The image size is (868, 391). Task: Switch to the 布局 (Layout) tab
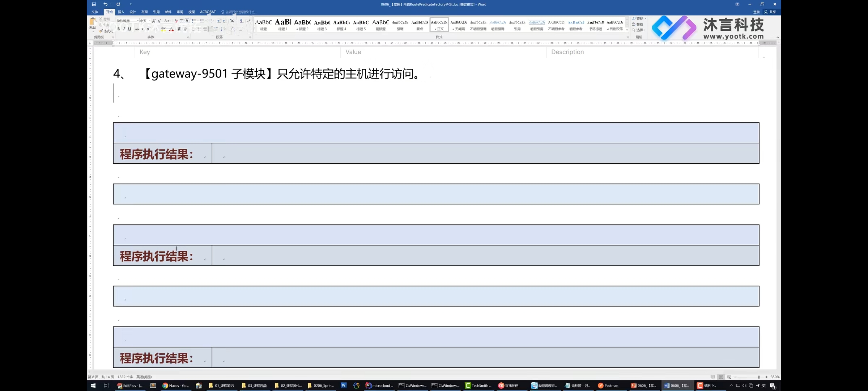pos(145,12)
